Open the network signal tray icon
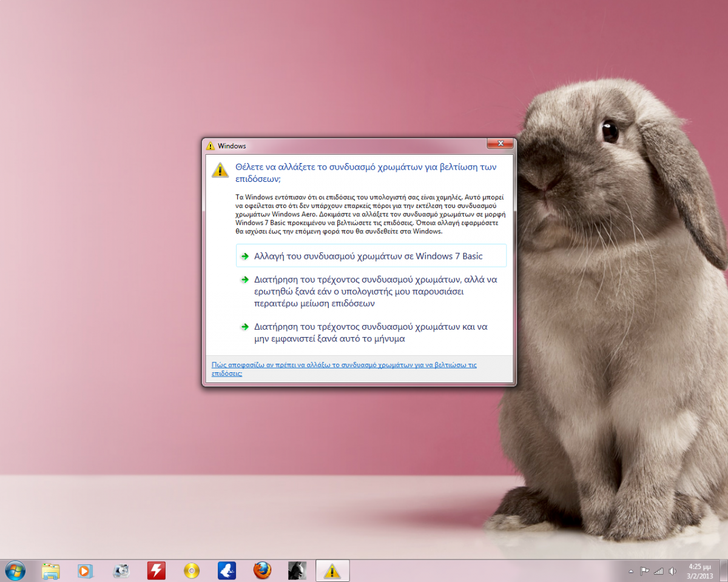728x582 pixels. [659, 571]
